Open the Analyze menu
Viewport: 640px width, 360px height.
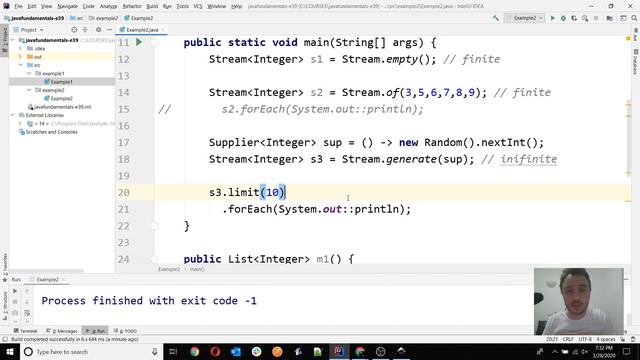[x=108, y=6]
